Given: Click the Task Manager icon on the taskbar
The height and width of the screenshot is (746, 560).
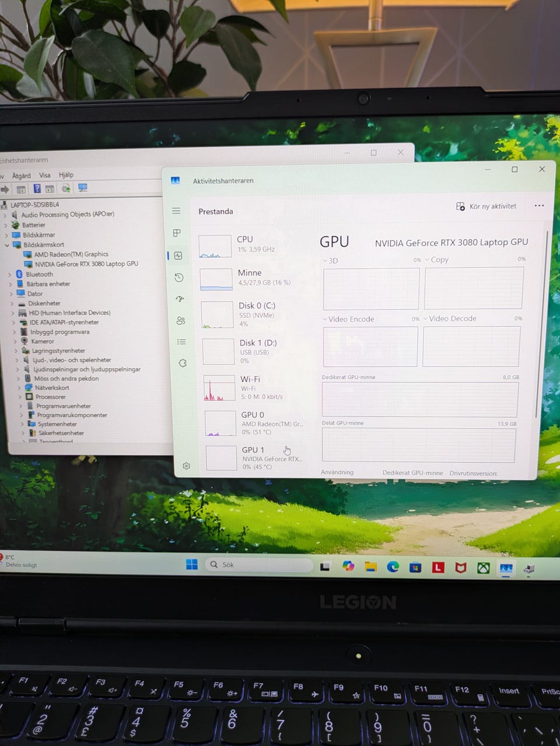Looking at the screenshot, I should (506, 568).
